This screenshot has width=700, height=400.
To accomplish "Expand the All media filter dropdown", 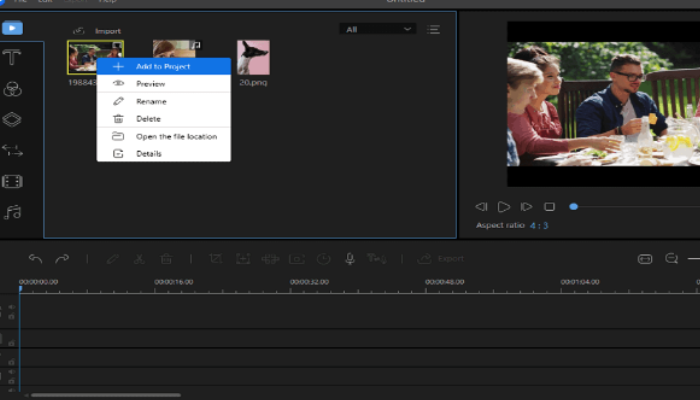I will click(x=378, y=29).
